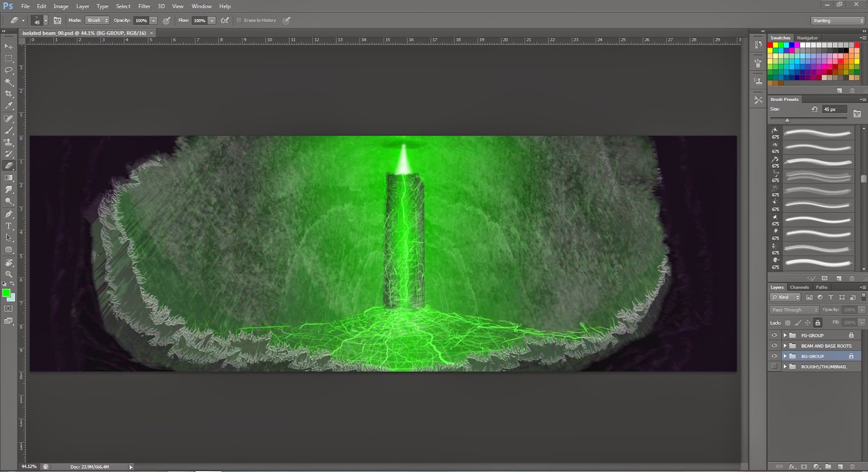Toggle Quick Mask mode icon

point(9,309)
